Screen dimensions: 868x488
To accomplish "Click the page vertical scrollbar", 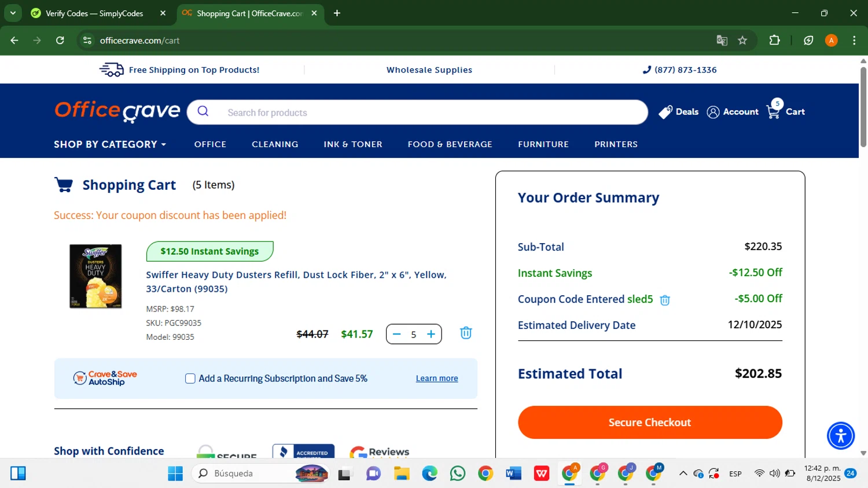I will click(863, 107).
